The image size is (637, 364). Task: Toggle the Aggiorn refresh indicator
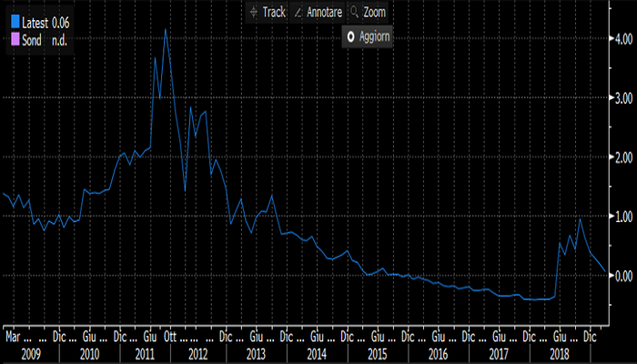(373, 36)
